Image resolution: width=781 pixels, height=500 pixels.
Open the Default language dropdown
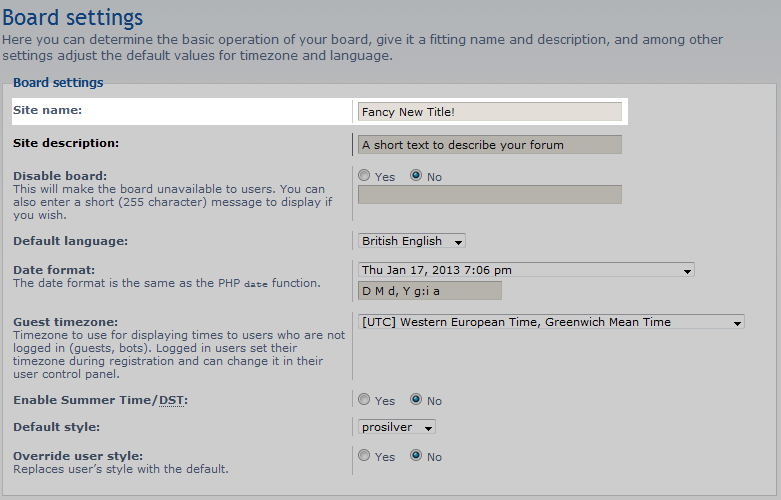[x=412, y=241]
